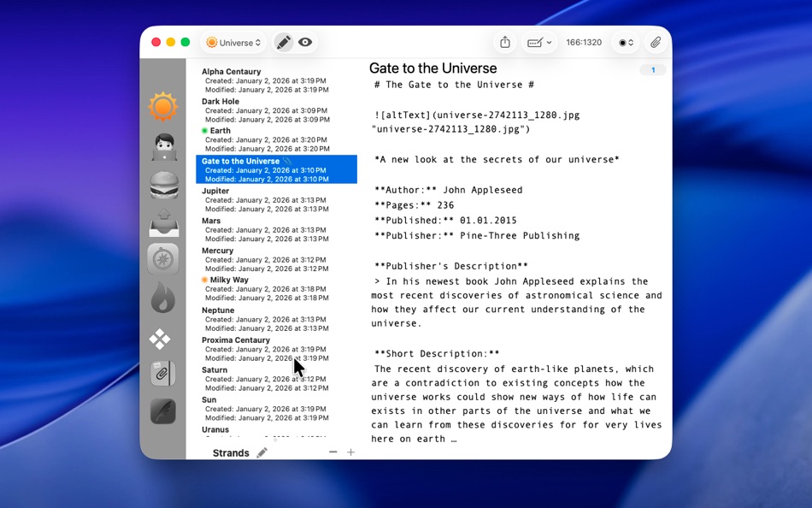This screenshot has width=812, height=508.
Task: Open the Universe notebook dropdown
Action: 232,42
